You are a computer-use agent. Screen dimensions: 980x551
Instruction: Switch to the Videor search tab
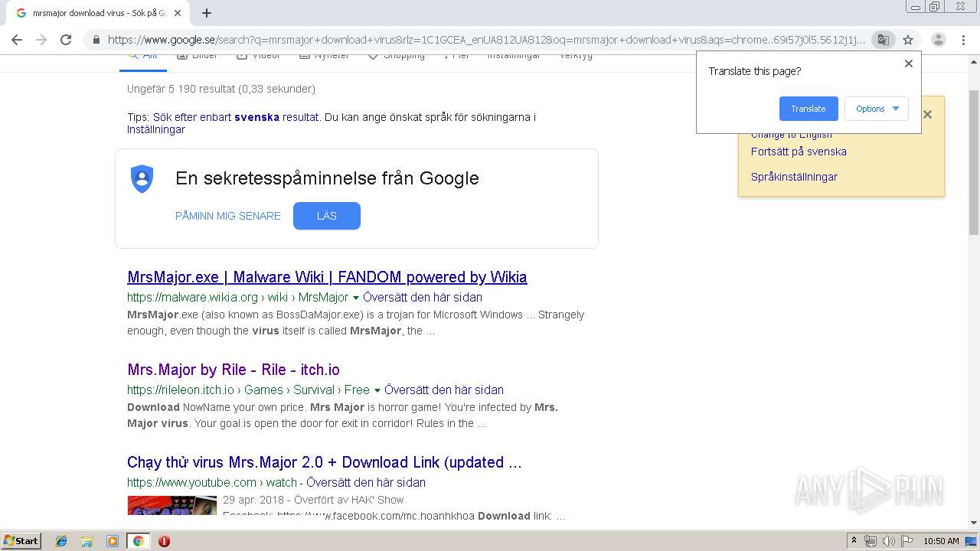click(259, 57)
